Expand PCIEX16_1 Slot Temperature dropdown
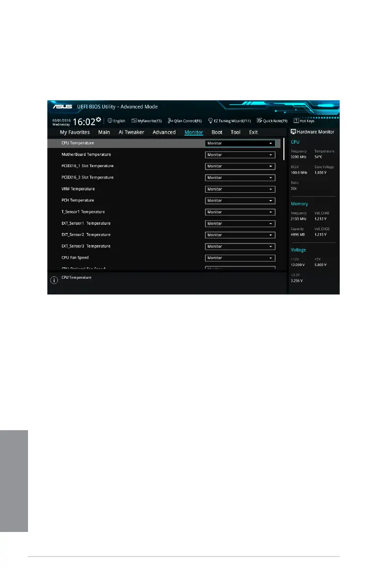Image resolution: width=390 pixels, height=588 pixels. pyautogui.click(x=240, y=166)
